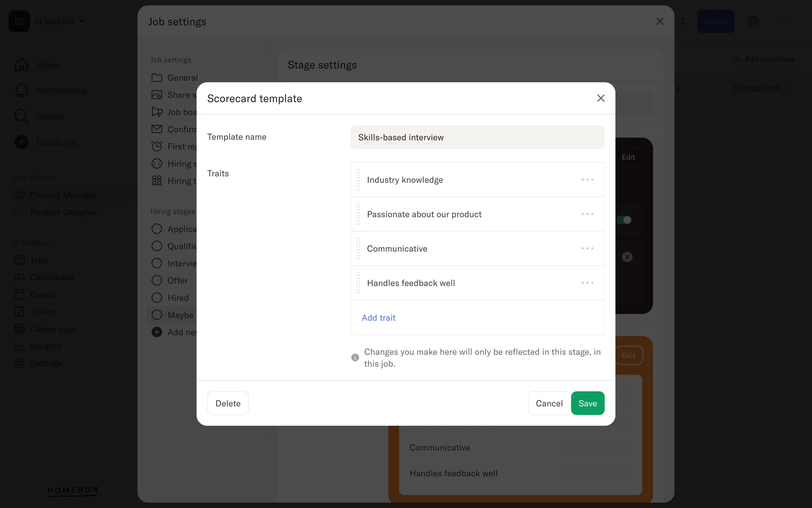Image resolution: width=812 pixels, height=508 pixels.
Task: Expand the SLMobbin workspace dropdown
Action: coord(82,22)
